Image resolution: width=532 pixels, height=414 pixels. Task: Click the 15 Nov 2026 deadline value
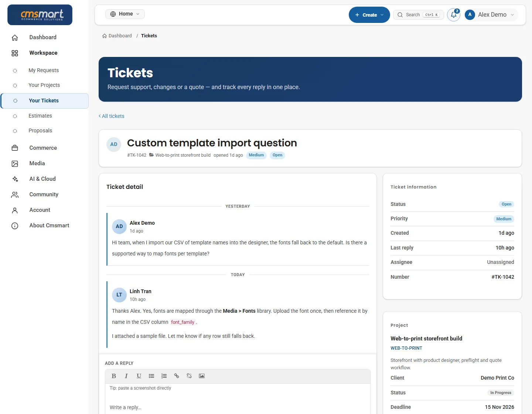(499, 407)
